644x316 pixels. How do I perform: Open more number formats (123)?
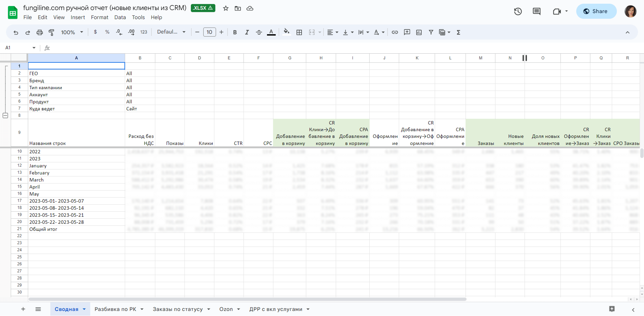pos(144,32)
